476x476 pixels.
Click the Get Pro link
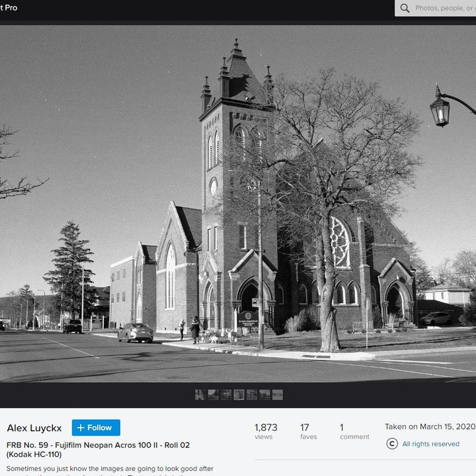[x=8, y=8]
